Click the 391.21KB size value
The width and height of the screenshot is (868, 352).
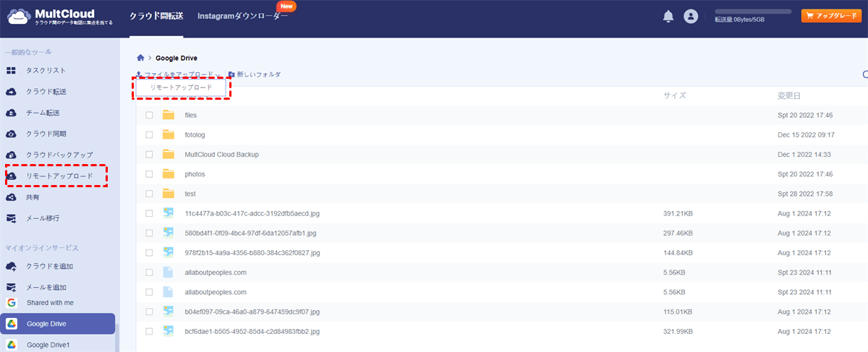[x=678, y=213]
